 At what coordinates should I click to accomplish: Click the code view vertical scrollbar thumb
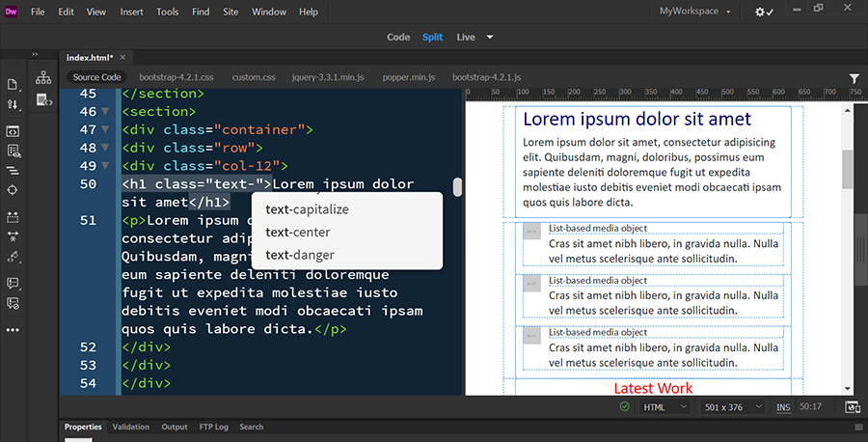[x=457, y=186]
